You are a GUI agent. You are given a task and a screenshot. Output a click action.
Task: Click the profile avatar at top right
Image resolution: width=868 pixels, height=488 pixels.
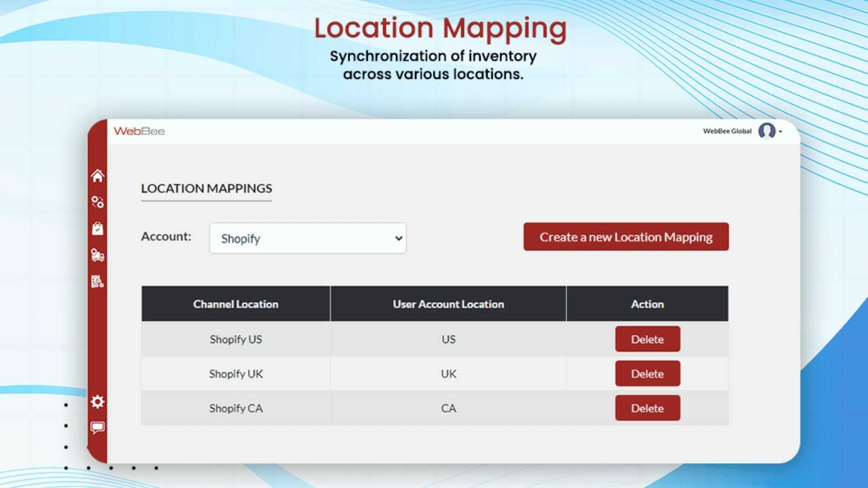pyautogui.click(x=767, y=131)
